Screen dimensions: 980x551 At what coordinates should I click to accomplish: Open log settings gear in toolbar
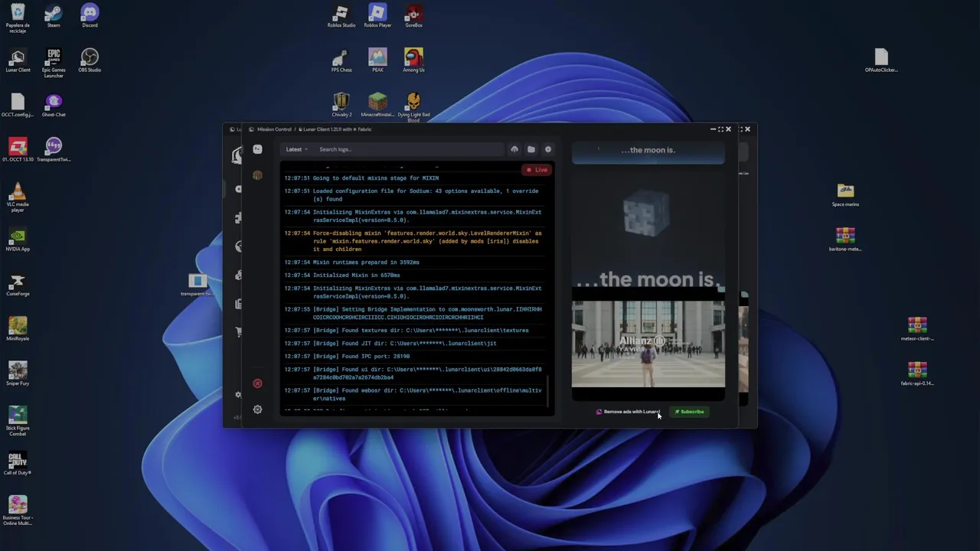pos(548,149)
